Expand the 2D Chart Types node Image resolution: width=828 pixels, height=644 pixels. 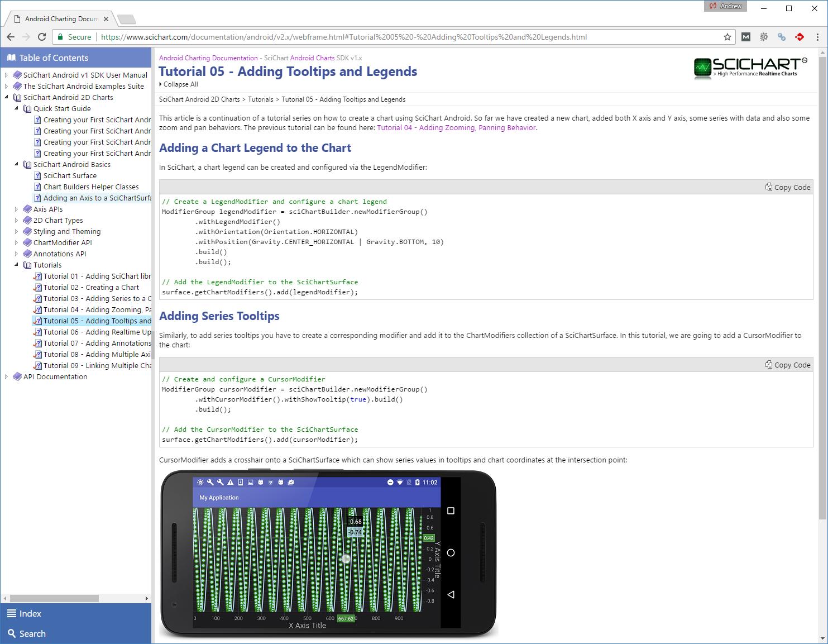pos(16,220)
